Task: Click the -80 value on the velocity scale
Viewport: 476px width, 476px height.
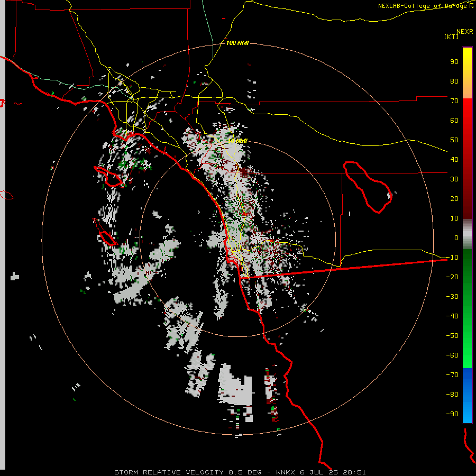Action: pos(452,395)
